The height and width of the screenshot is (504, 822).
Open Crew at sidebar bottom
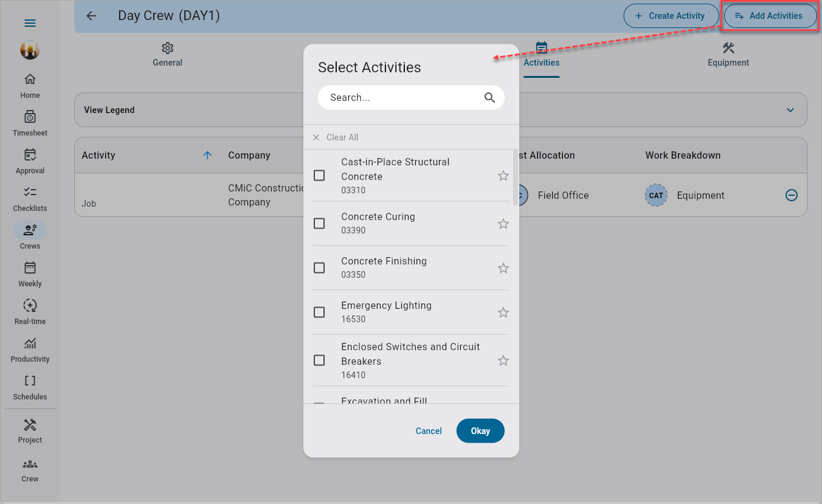(30, 470)
